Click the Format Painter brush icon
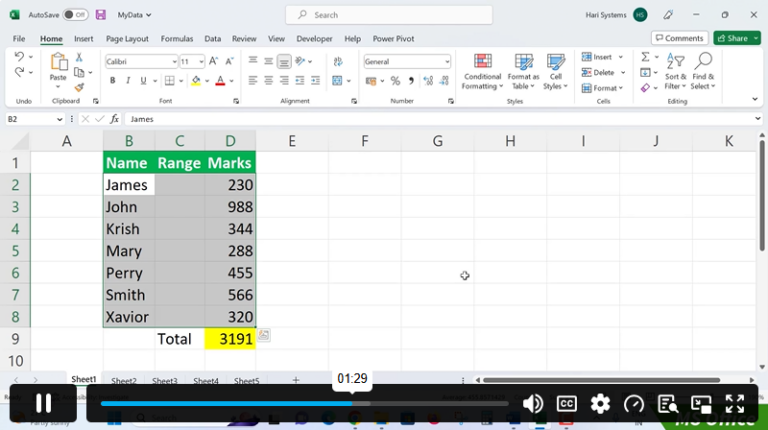This screenshot has height=430, width=768. click(79, 87)
